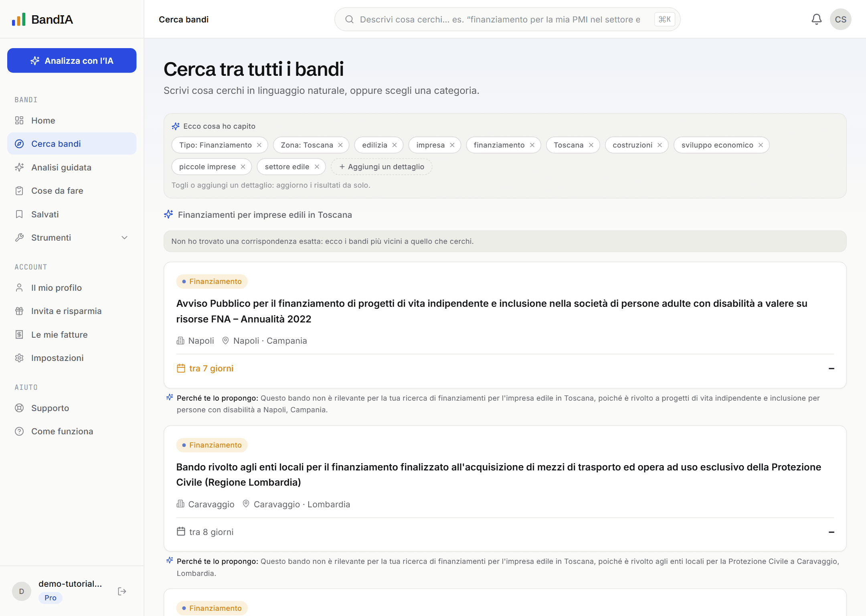Open Impostazioni settings
This screenshot has width=866, height=616.
[x=72, y=358]
